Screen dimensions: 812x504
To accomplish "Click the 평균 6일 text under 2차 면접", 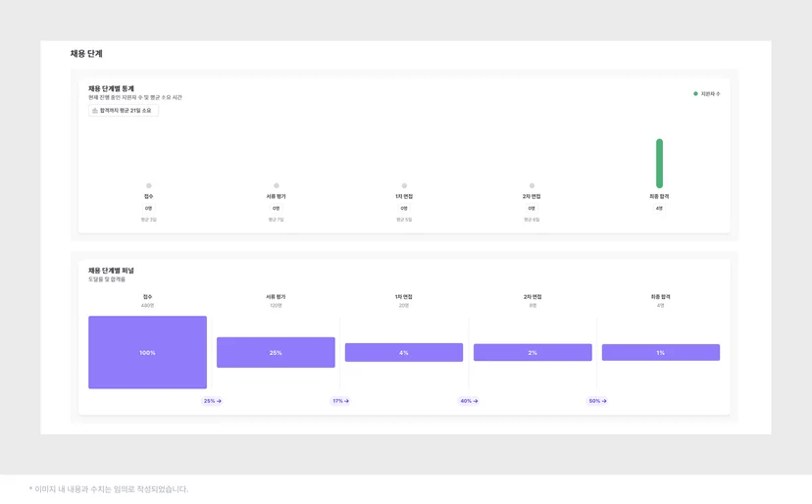I will click(532, 220).
